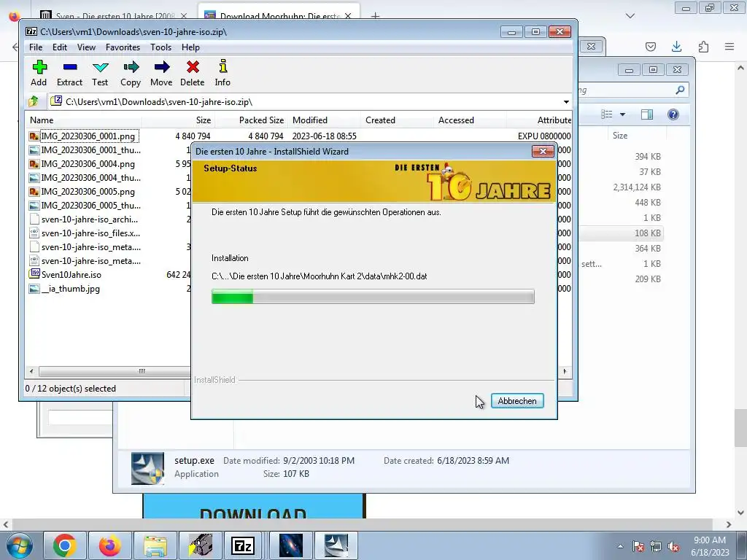Sort 7-Zip list by Packed Size column
This screenshot has width=747, height=560.
[x=251, y=120]
